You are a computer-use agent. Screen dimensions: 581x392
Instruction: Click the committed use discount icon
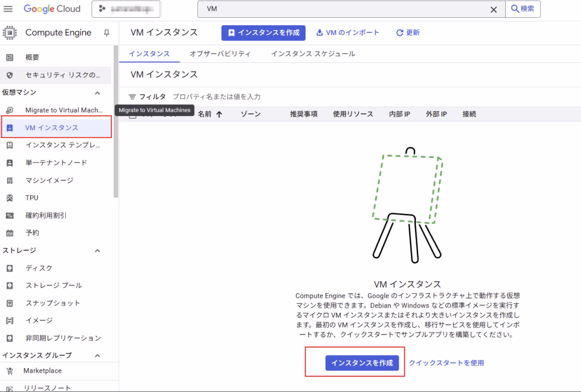10,216
